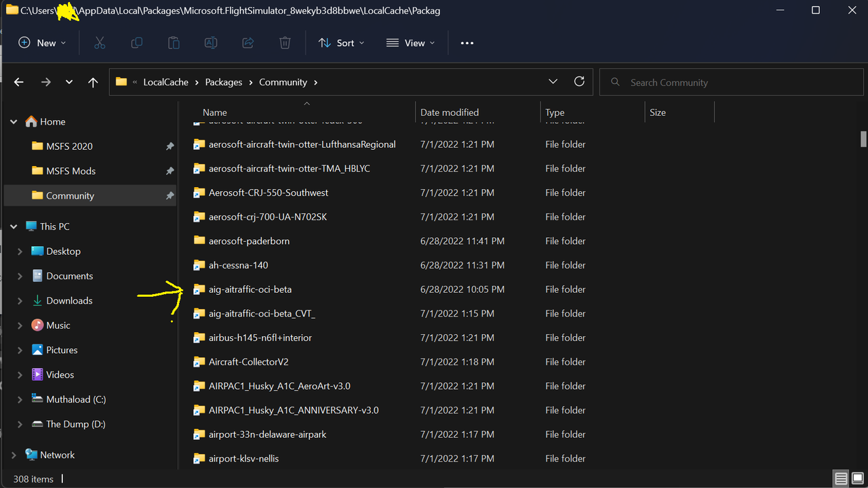This screenshot has width=868, height=488.
Task: Click the Cut scissors icon
Action: pyautogui.click(x=100, y=43)
